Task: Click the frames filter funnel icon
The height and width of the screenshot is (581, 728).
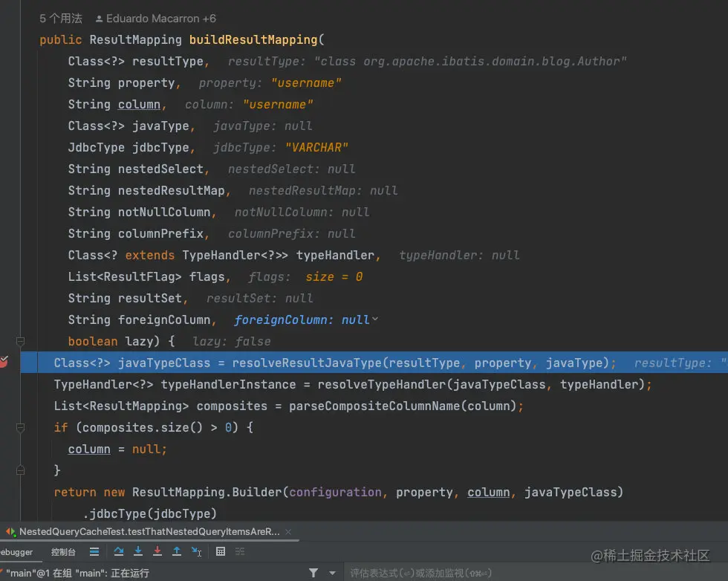Action: (313, 573)
